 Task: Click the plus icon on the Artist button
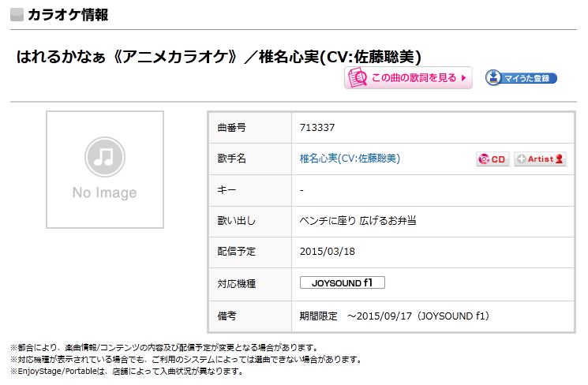[521, 159]
